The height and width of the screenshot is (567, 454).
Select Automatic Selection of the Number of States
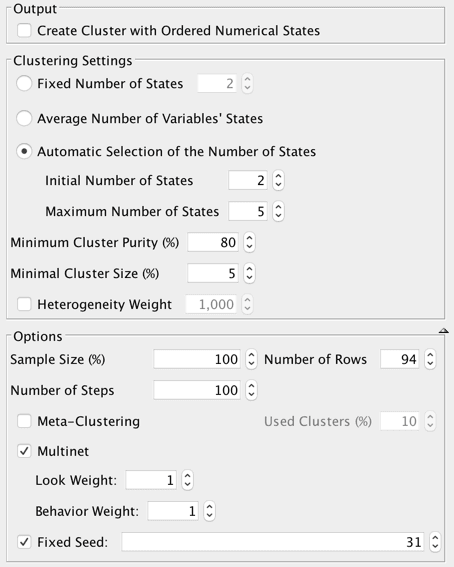[24, 152]
